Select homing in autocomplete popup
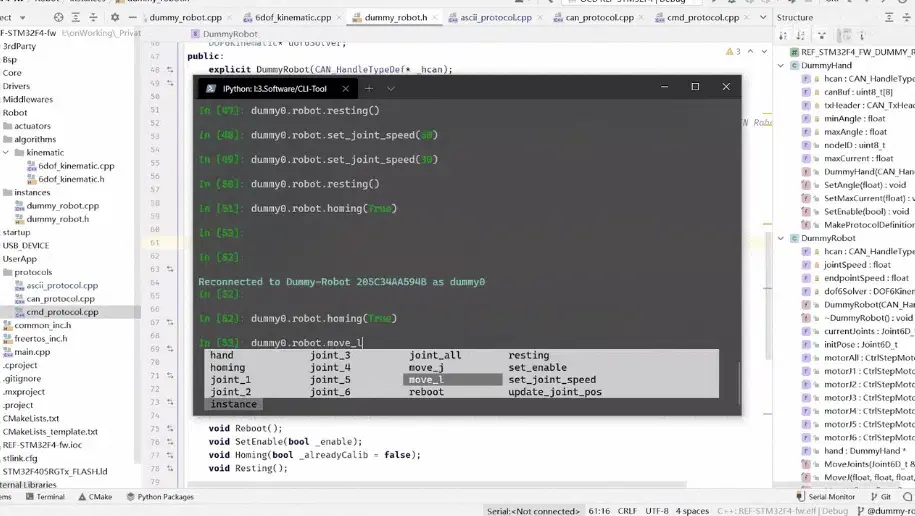Screen dimensions: 915x516 coord(228,367)
